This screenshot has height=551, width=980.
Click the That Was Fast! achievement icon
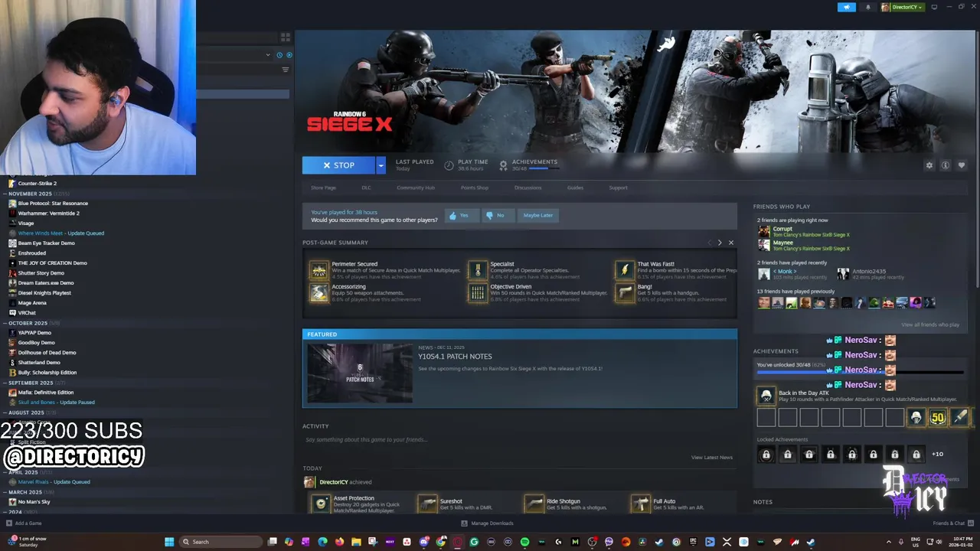(626, 270)
